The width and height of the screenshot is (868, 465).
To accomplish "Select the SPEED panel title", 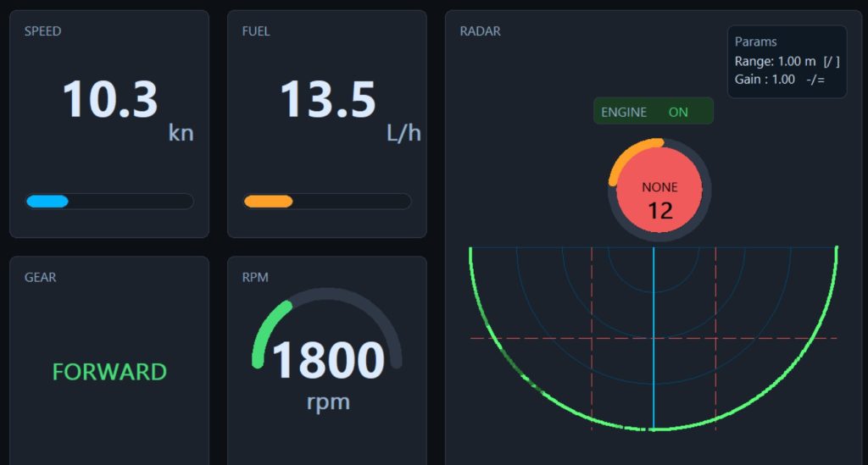I will 42,31.
